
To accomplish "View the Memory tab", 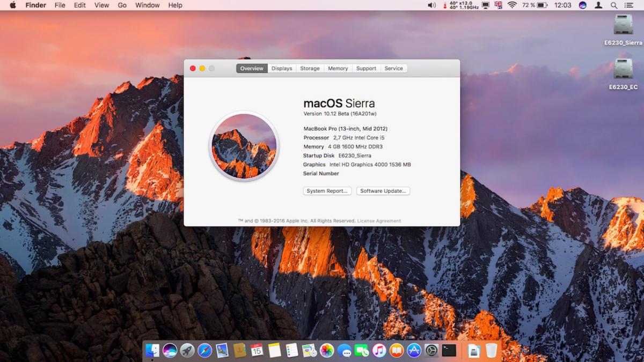I will pos(338,68).
